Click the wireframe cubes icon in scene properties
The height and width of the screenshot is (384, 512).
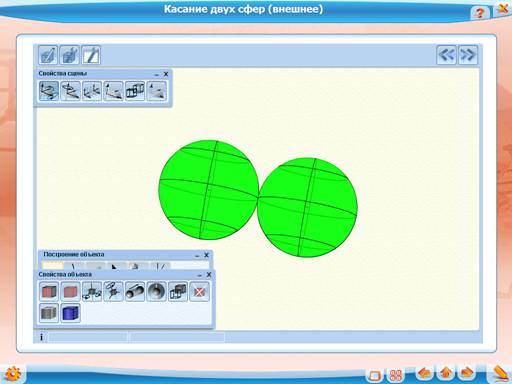click(135, 91)
